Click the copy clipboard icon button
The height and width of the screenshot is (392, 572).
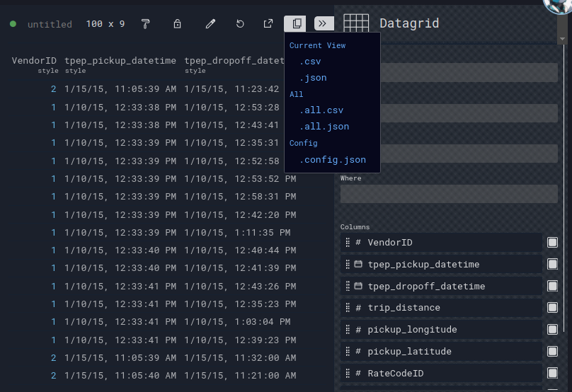tap(295, 23)
